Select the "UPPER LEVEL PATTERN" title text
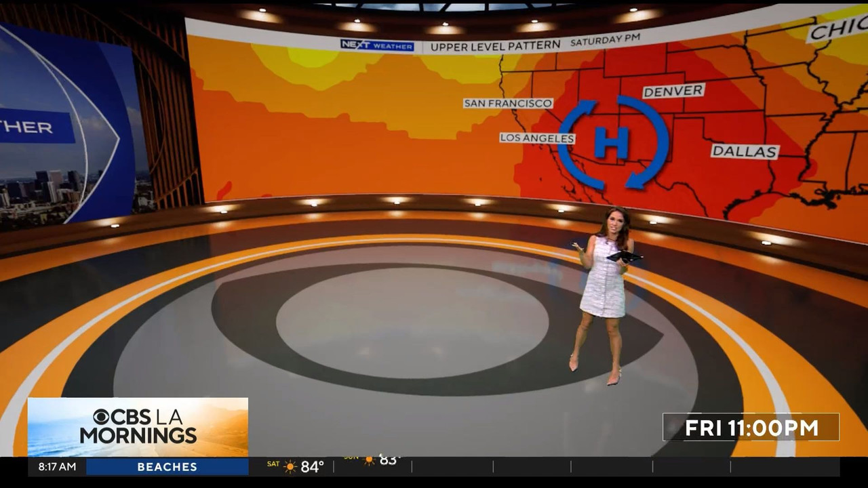Image resolution: width=868 pixels, height=488 pixels. click(x=496, y=46)
